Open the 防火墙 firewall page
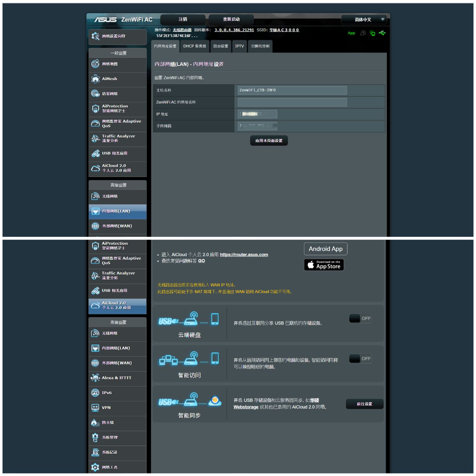The width and height of the screenshot is (476, 476). click(118, 423)
